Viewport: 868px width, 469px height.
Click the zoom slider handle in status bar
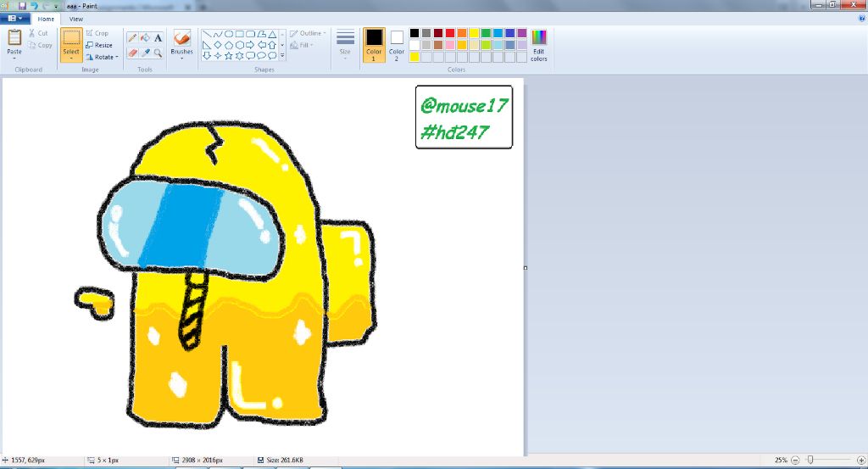point(810,460)
